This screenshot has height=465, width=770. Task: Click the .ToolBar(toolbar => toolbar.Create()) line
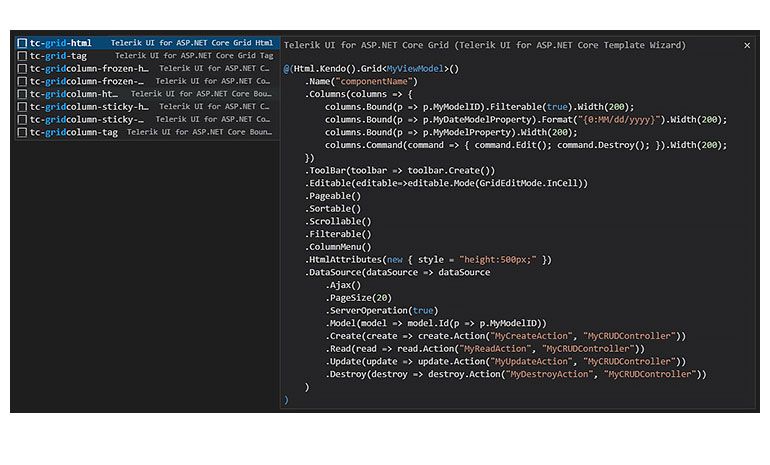coord(400,171)
